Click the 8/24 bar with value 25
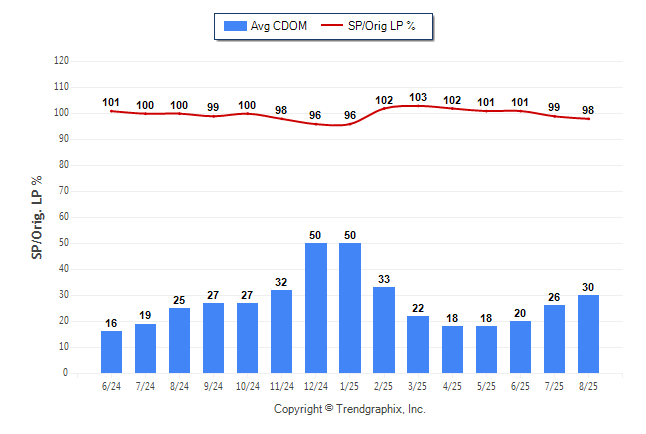The width and height of the screenshot is (646, 434). pos(180,340)
